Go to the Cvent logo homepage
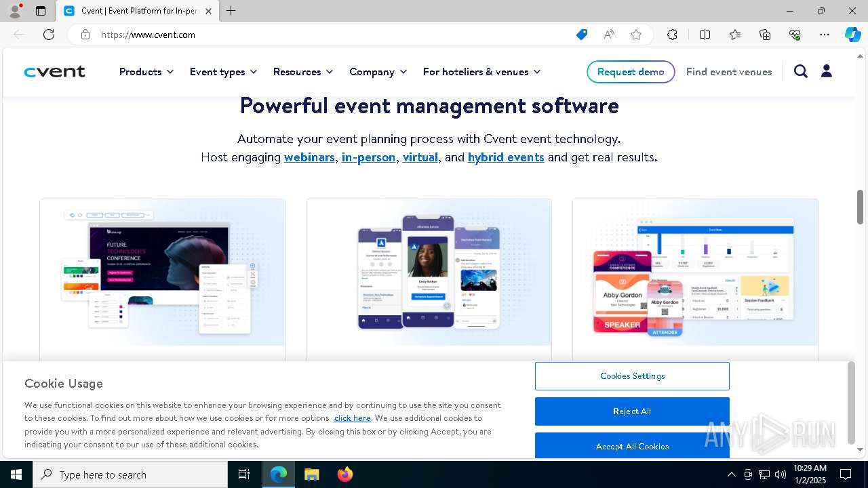The image size is (868, 488). [55, 72]
